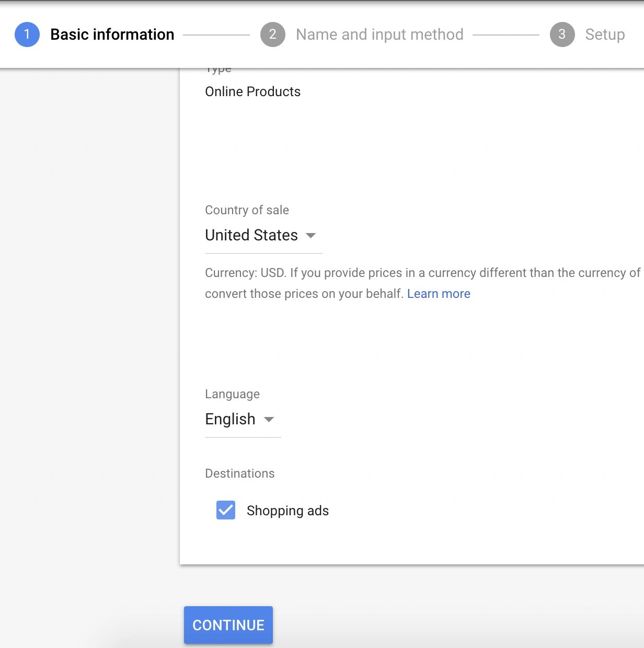This screenshot has width=644, height=648.
Task: Open the Learn more link
Action: pyautogui.click(x=439, y=294)
